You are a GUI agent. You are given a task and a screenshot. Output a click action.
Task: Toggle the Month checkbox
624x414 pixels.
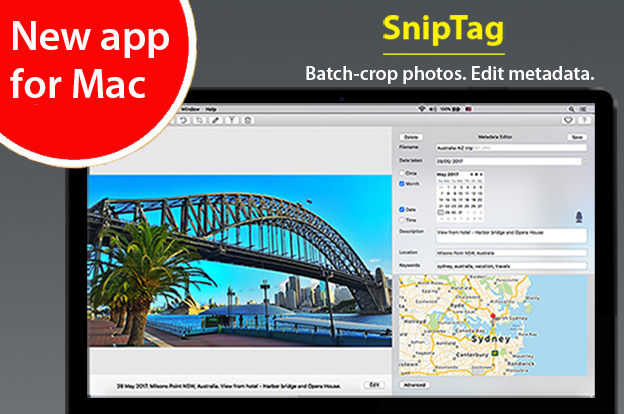click(x=401, y=184)
